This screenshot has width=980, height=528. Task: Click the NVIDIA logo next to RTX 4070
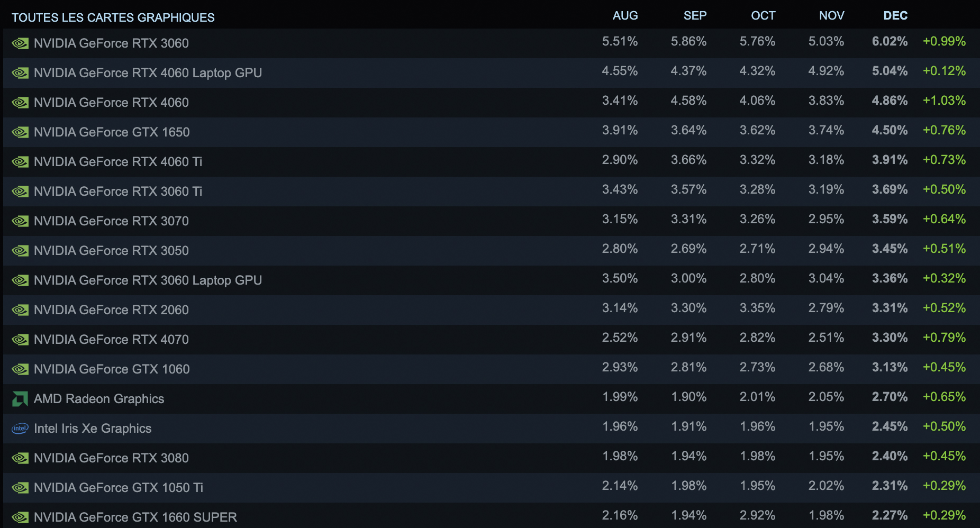click(x=20, y=340)
